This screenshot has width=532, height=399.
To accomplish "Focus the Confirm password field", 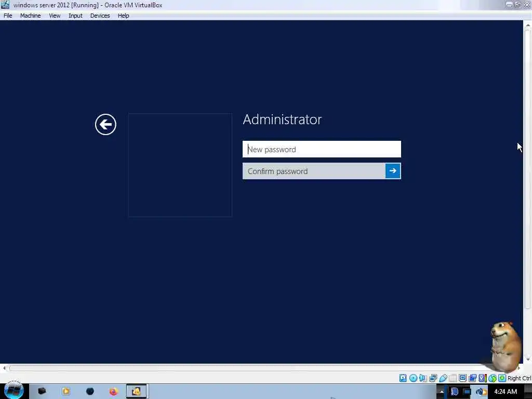I will [314, 171].
